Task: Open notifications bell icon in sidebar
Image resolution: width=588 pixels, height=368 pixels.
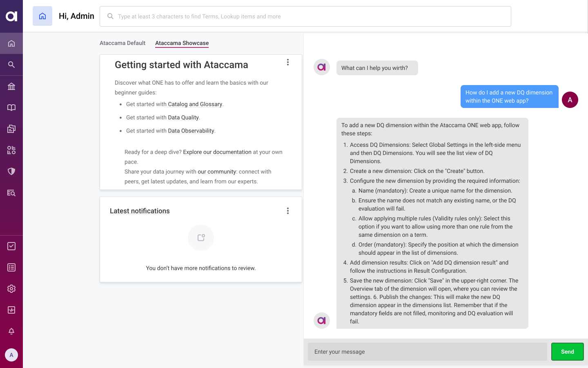Action: point(11,331)
